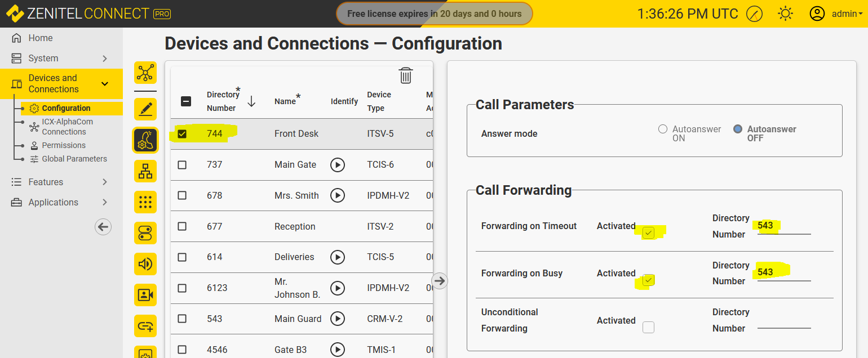Select the Autoanswer ON radio button
Screen dimensions: 868x358
663,129
